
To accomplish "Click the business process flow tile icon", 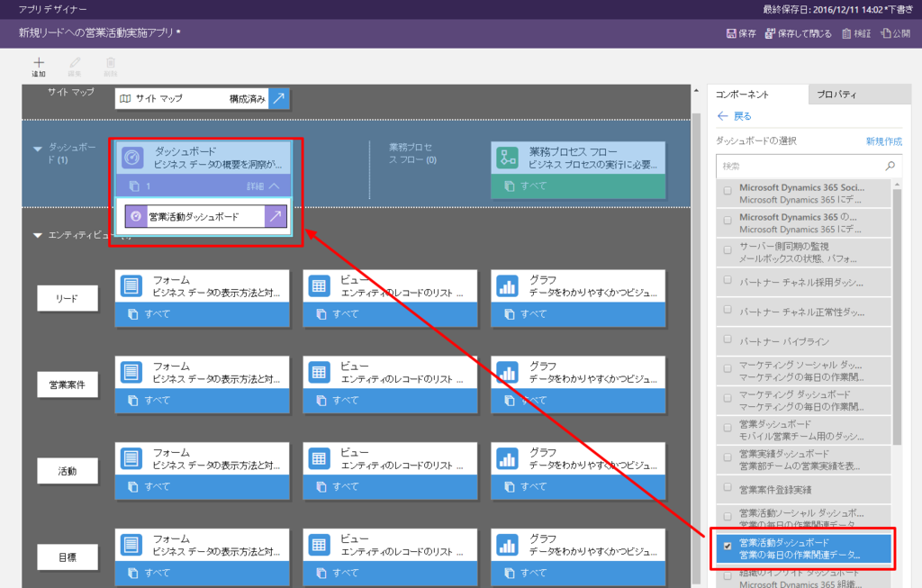I will coord(507,158).
